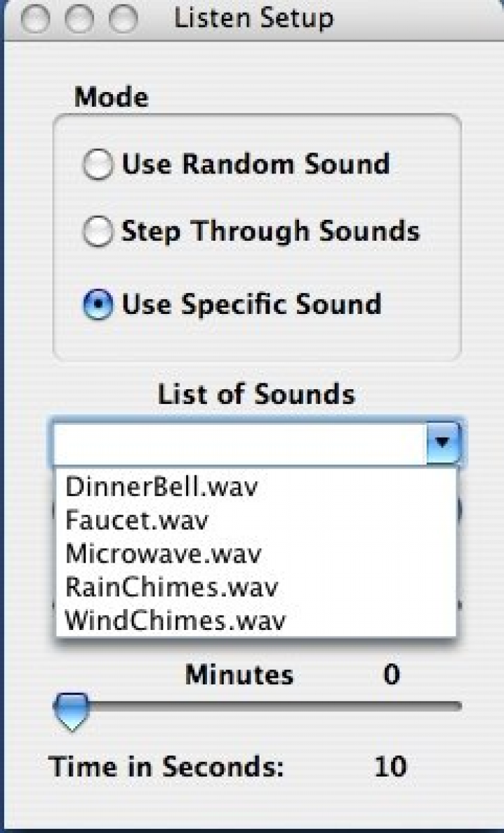This screenshot has width=504, height=833.
Task: Select Faucet.wav in the dropdown list
Action: click(137, 520)
